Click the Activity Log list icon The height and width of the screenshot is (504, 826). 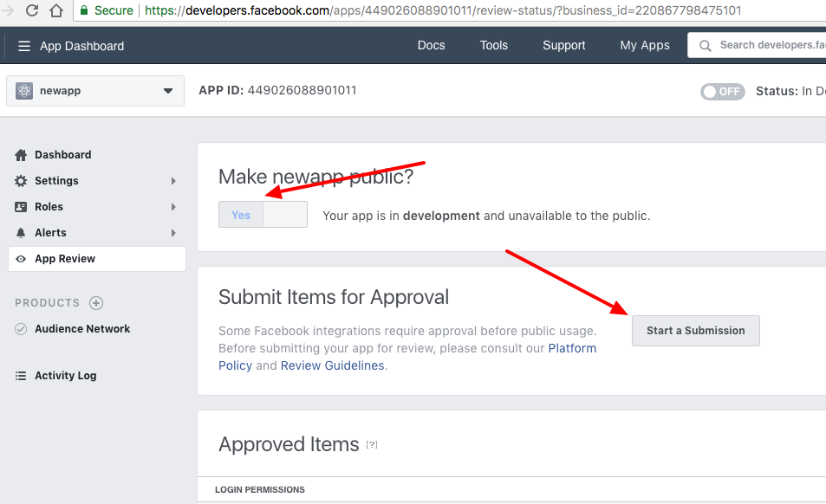click(x=21, y=376)
